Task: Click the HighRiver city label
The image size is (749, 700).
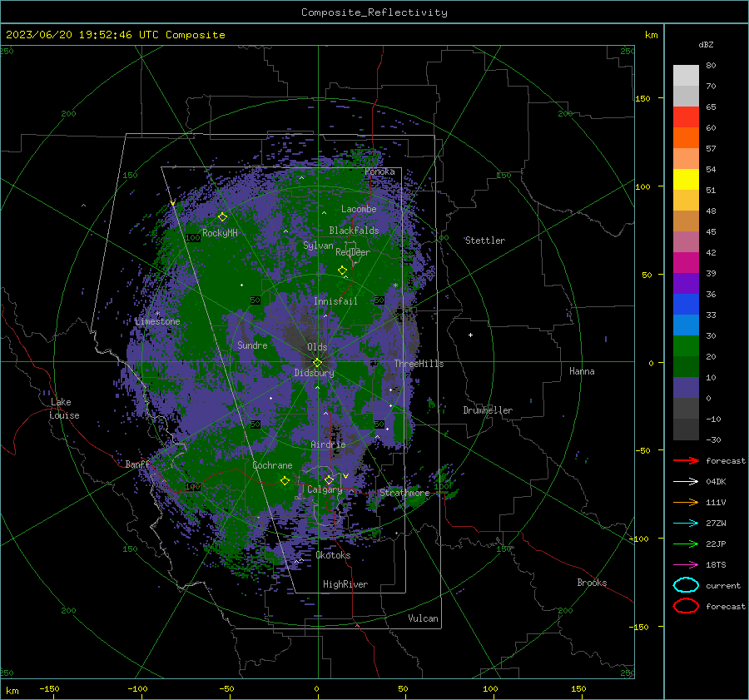Action: [x=345, y=584]
